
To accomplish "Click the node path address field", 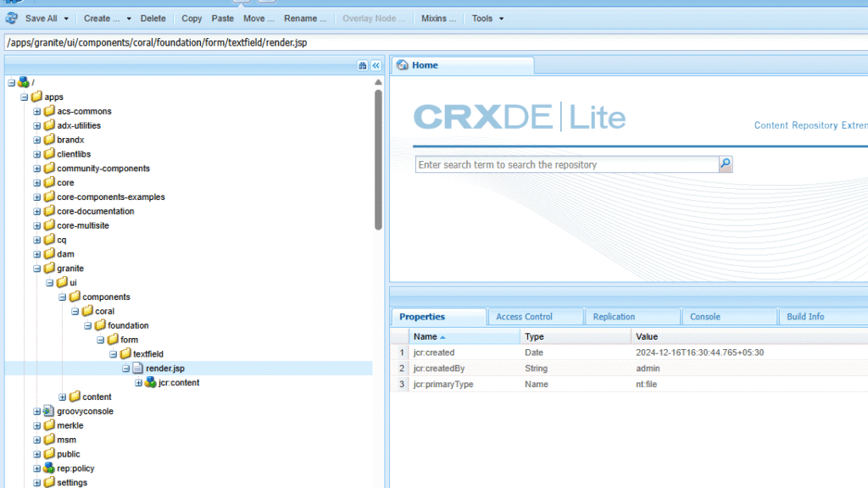I will coord(437,42).
